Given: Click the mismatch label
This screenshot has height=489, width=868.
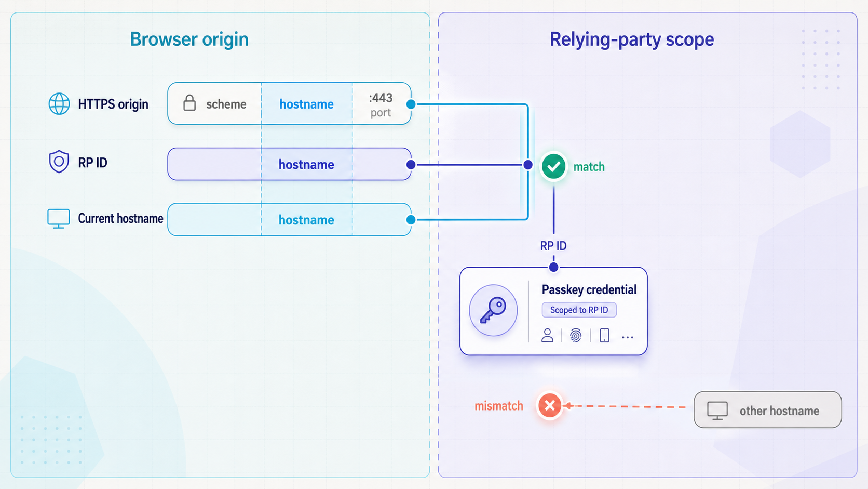Looking at the screenshot, I should coord(499,406).
